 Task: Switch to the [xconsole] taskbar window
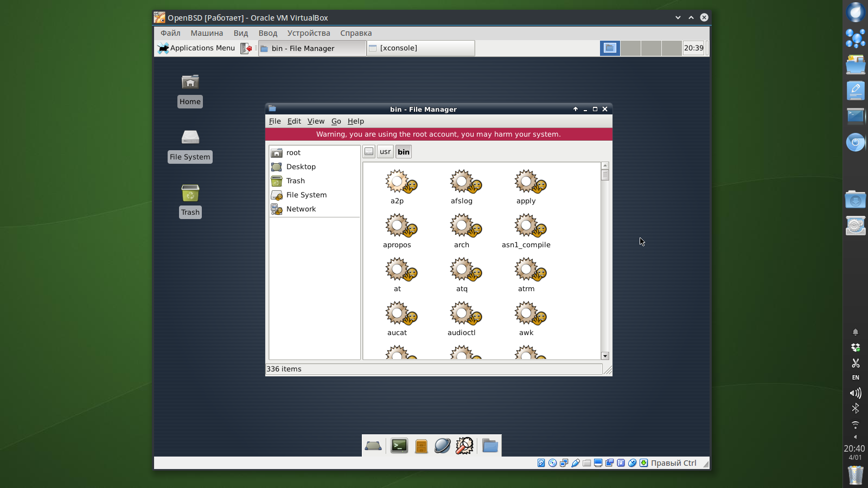[421, 48]
